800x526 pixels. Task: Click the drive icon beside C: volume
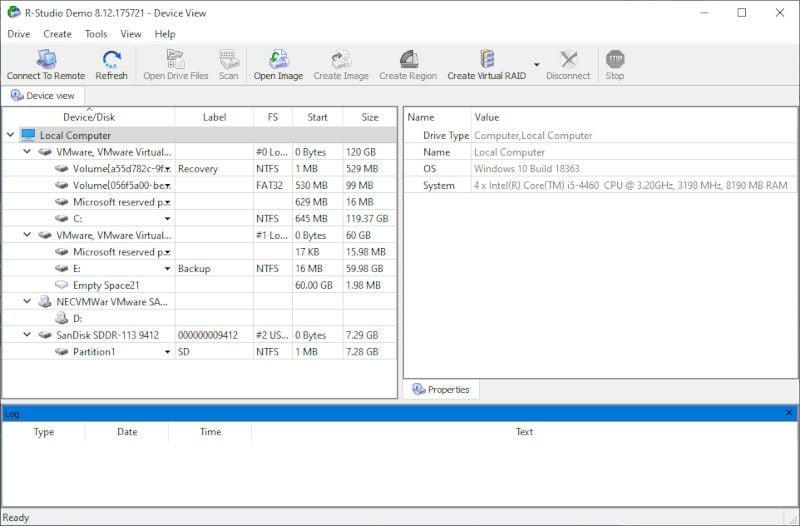coord(61,218)
